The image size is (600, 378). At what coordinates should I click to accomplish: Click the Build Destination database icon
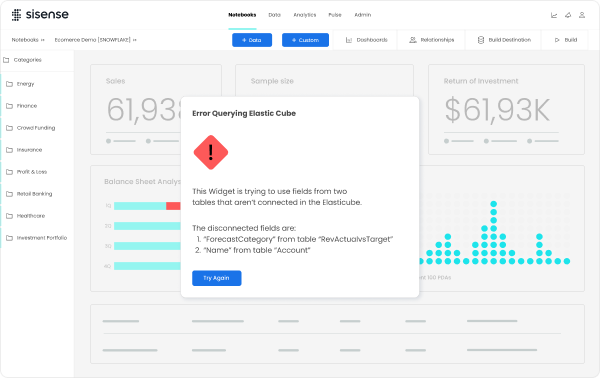coord(481,40)
